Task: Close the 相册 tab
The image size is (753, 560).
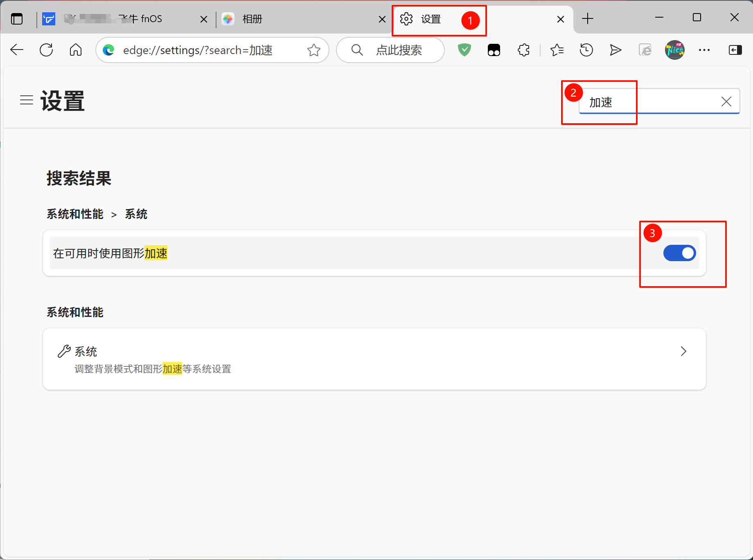Action: [382, 19]
